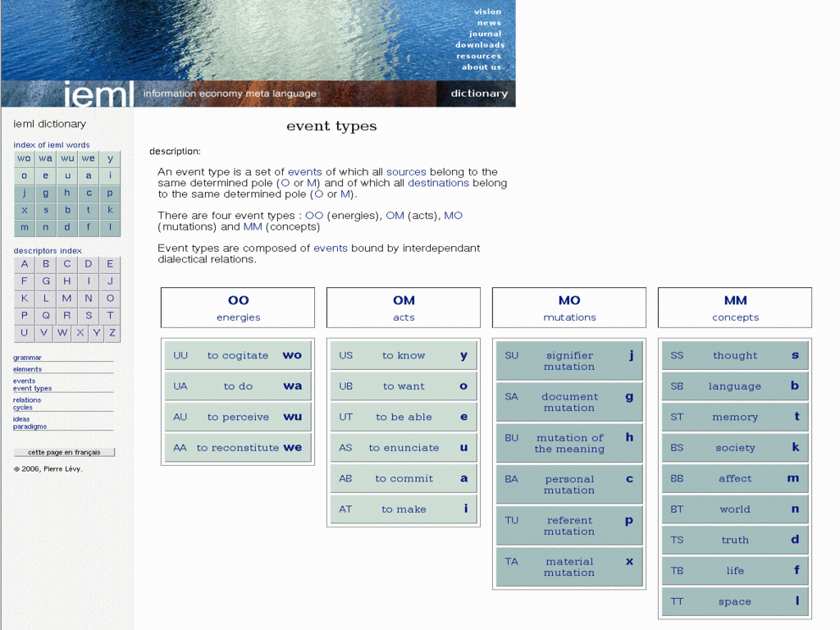Open the vision menu item
The image size is (840, 630).
coord(487,11)
